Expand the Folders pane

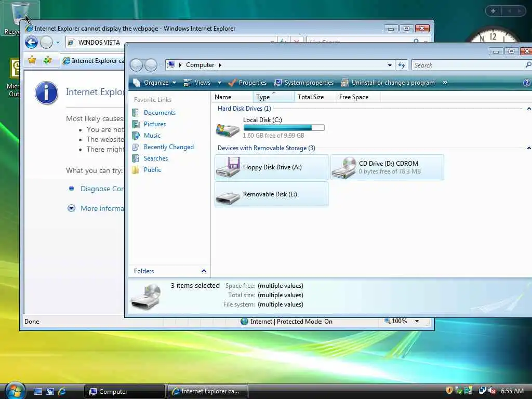coord(204,271)
